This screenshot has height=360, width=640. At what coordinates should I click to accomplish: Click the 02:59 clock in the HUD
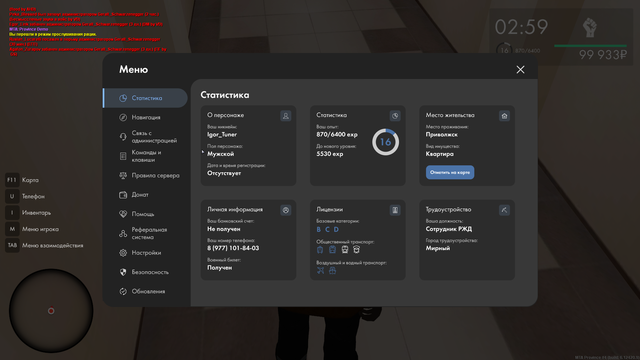coord(521,27)
